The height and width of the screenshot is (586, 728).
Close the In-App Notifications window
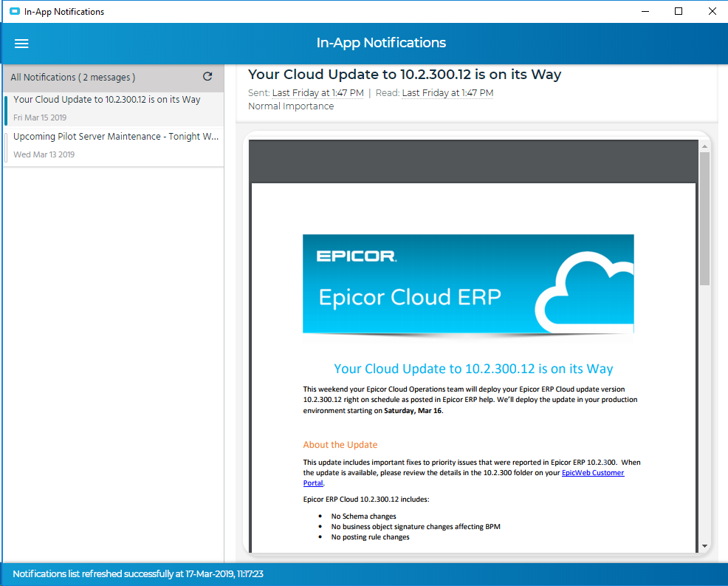712,11
